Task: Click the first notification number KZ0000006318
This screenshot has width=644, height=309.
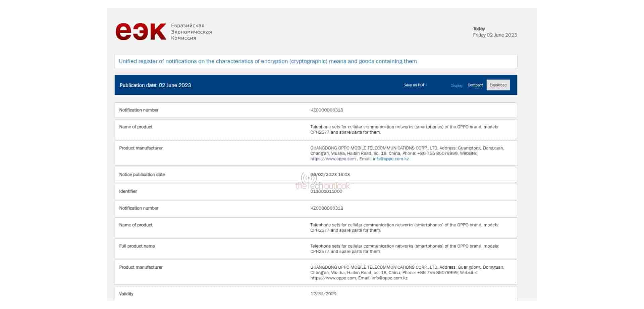Action: tap(326, 110)
